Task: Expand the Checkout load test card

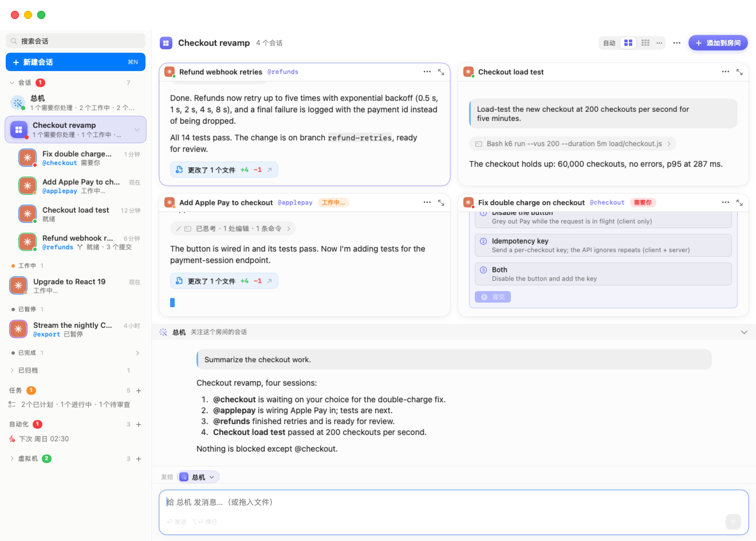Action: pos(739,72)
